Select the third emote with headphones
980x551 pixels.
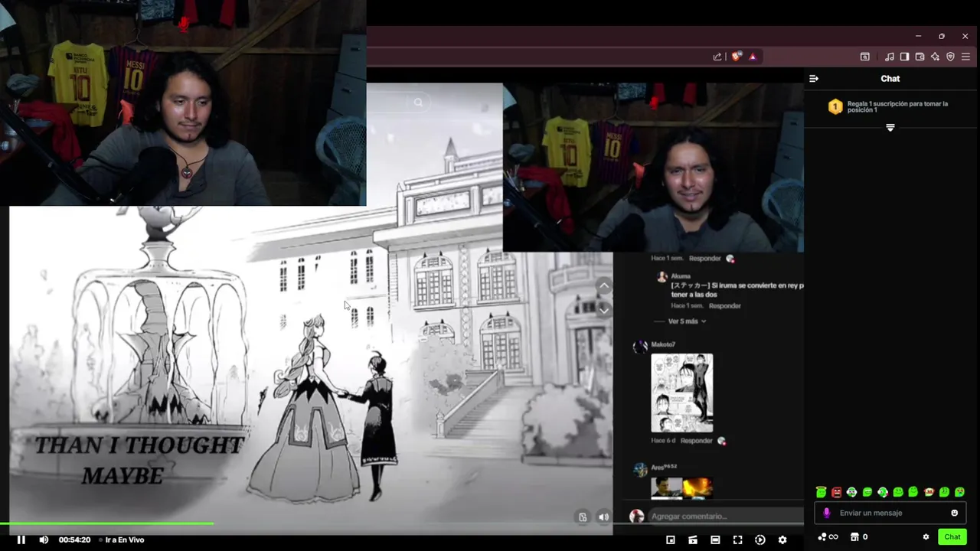851,492
